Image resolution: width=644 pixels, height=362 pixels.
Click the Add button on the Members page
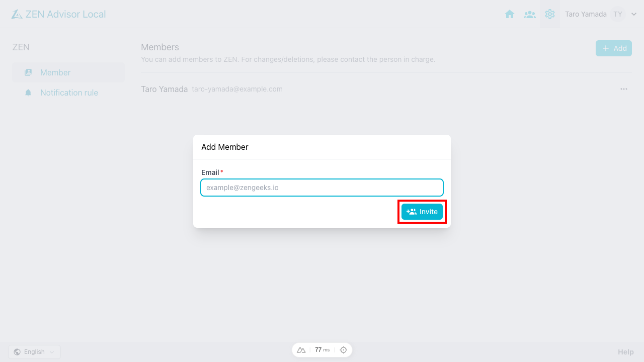[x=613, y=48]
